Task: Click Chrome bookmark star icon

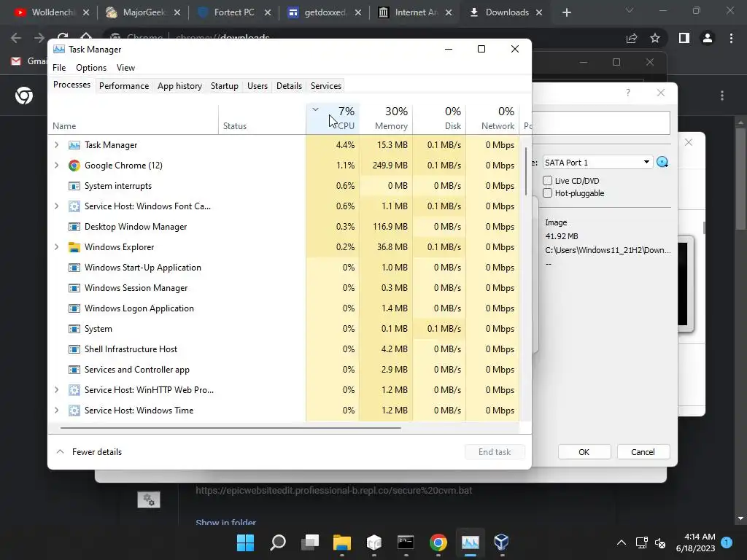Action: pos(655,38)
